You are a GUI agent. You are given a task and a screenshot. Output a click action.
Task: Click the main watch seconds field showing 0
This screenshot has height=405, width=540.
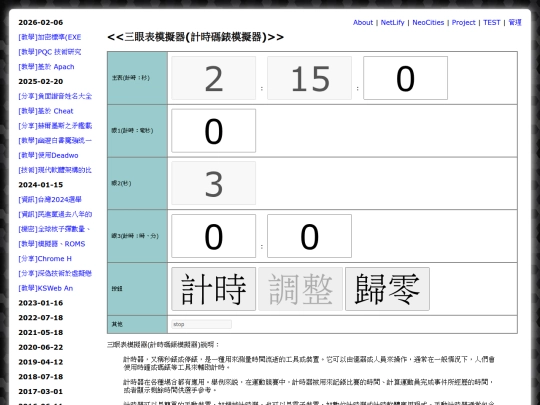[405, 78]
